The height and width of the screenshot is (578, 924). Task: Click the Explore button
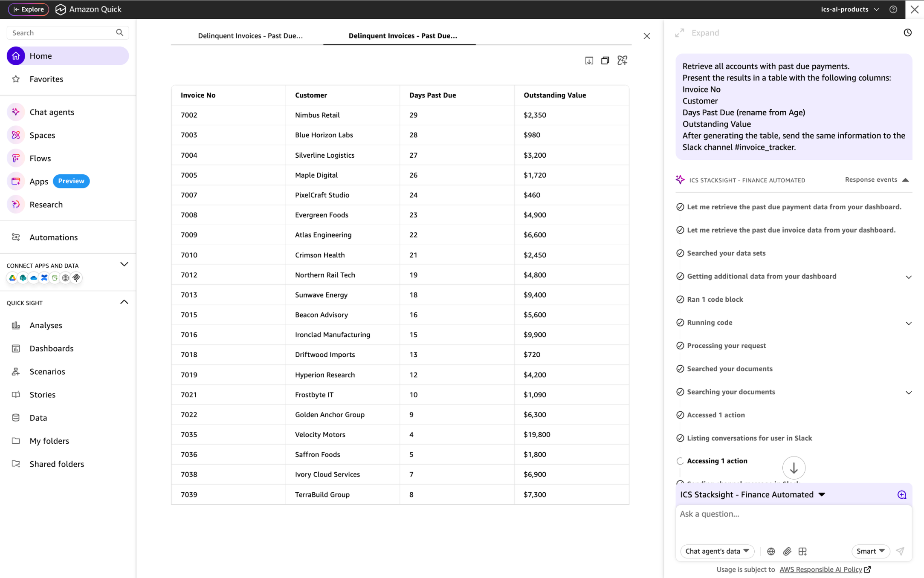(29, 9)
